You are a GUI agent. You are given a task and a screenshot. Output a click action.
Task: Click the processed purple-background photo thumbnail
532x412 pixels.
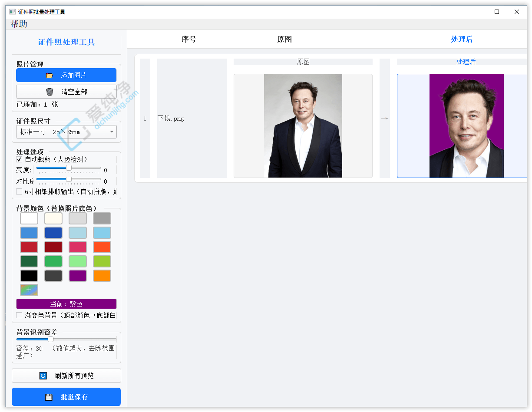coord(466,126)
